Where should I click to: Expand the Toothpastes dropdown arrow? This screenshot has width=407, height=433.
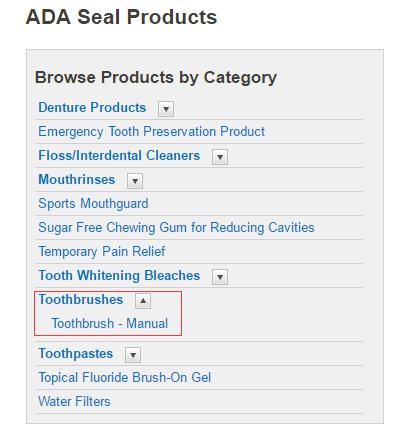133,355
